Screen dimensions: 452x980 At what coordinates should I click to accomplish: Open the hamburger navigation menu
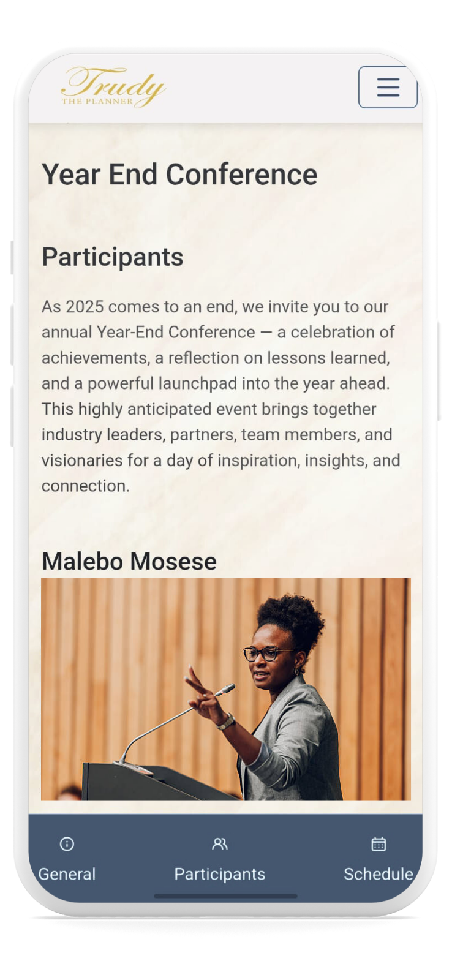(x=388, y=87)
